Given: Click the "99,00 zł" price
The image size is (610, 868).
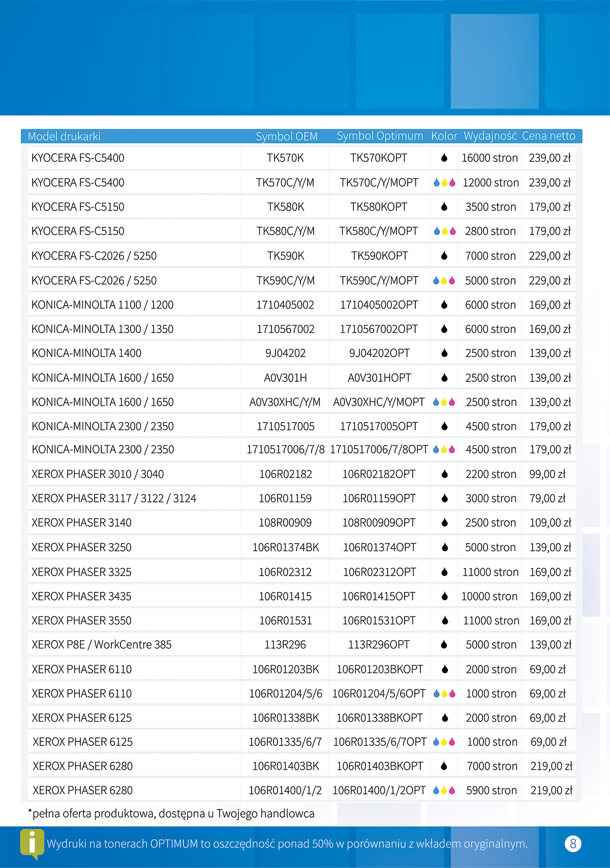Looking at the screenshot, I should pos(547,474).
